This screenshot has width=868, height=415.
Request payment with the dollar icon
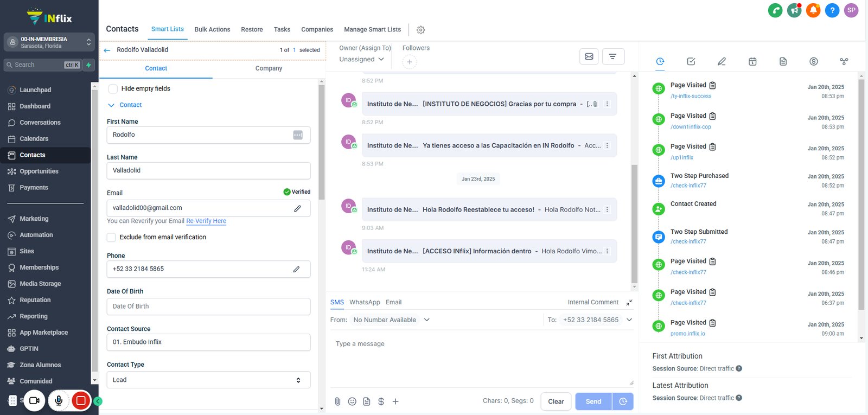pos(381,401)
